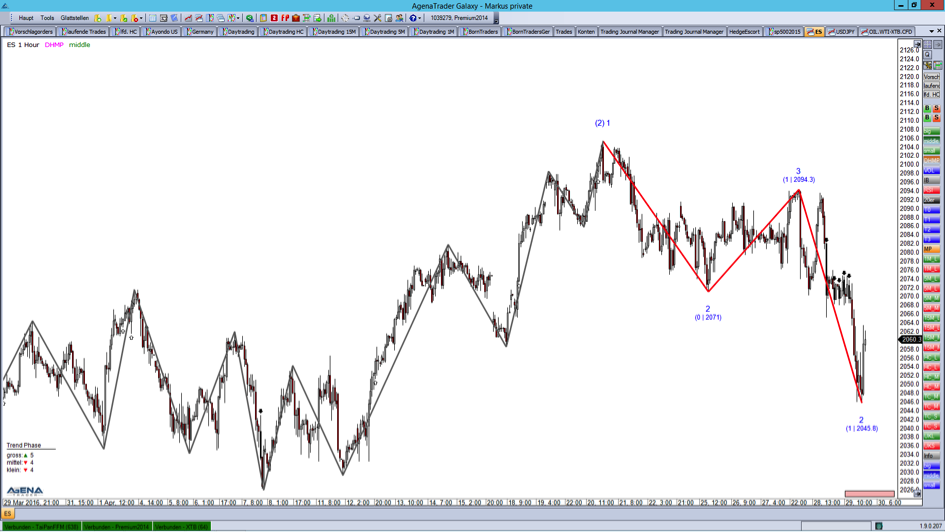Viewport: 945px width, 532px height.
Task: Click the orange ES instrument button at bottom
Action: coord(7,514)
